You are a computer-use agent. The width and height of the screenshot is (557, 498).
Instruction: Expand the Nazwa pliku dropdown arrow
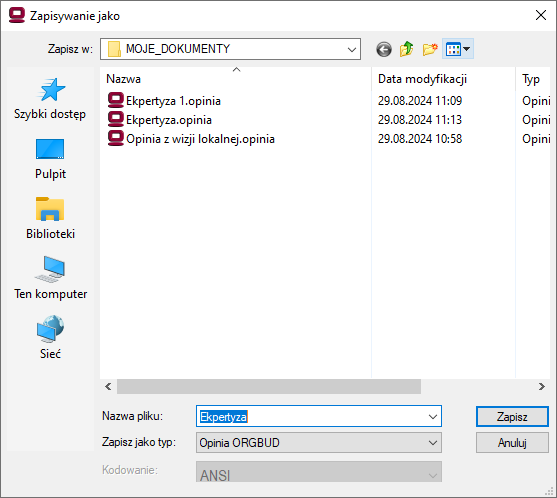[433, 416]
